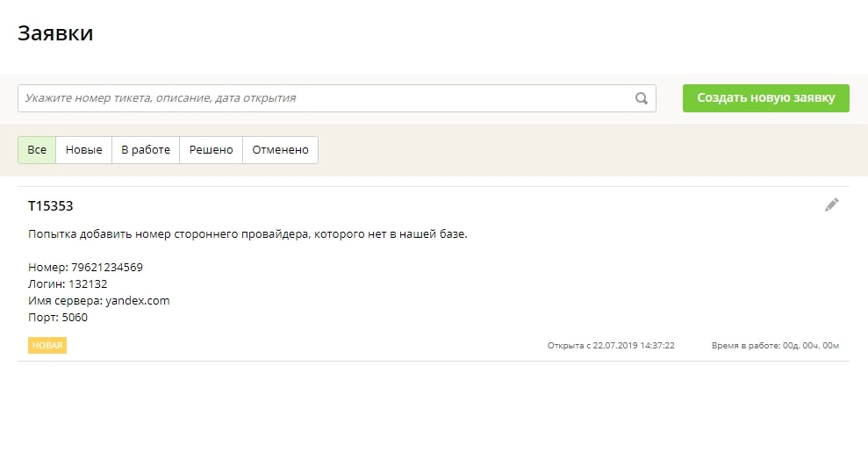Switch to the Новые filter tab
Screen dimensions: 868x459
click(x=83, y=150)
